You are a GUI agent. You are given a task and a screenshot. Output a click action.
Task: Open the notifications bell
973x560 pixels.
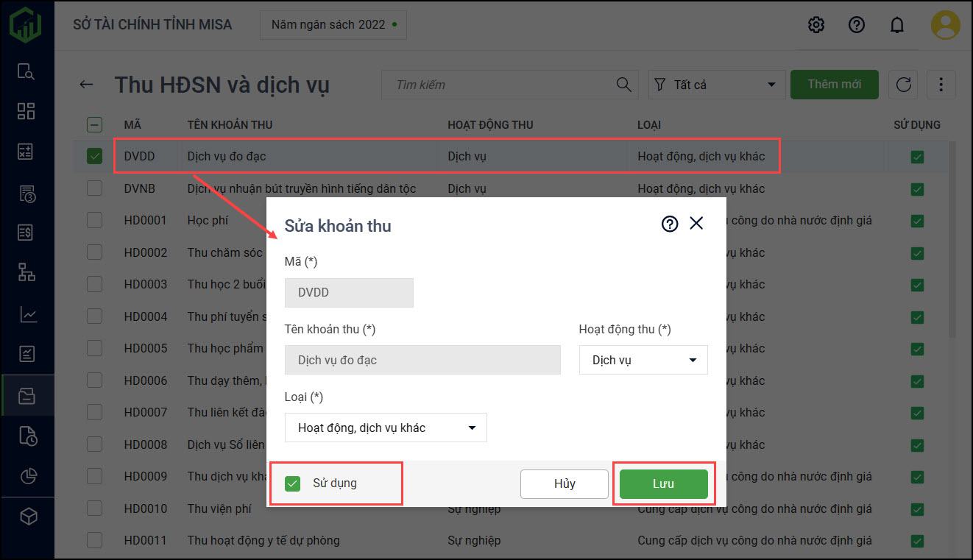[896, 25]
